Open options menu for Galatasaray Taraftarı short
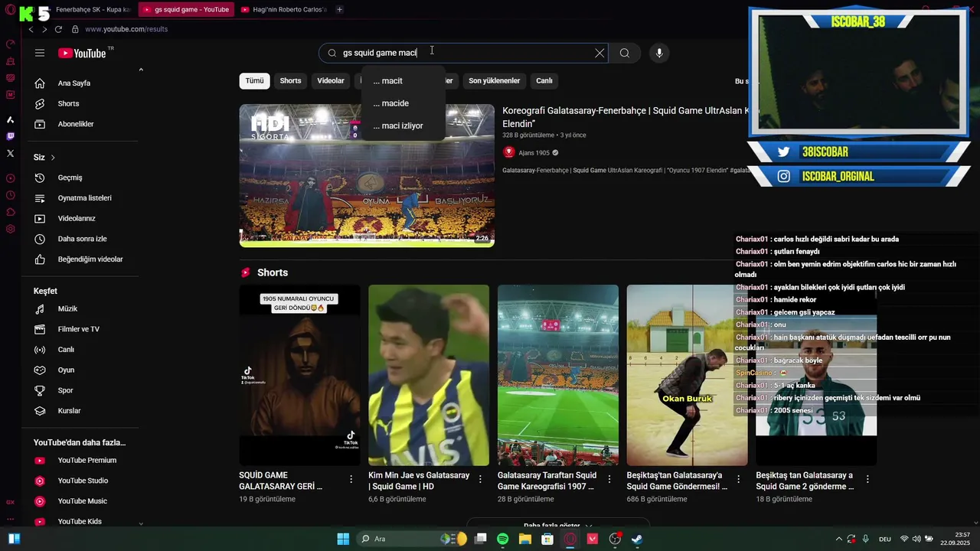The width and height of the screenshot is (980, 551). point(609,479)
